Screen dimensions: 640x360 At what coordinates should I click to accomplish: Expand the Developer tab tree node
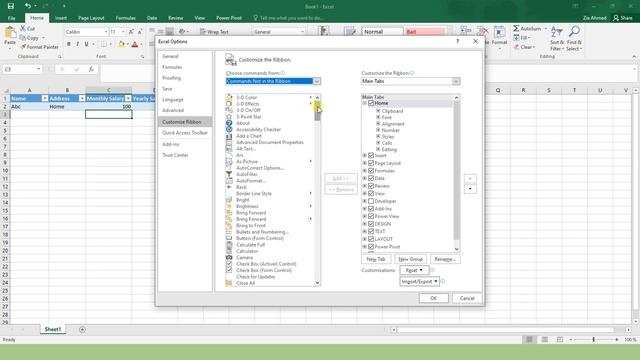364,201
